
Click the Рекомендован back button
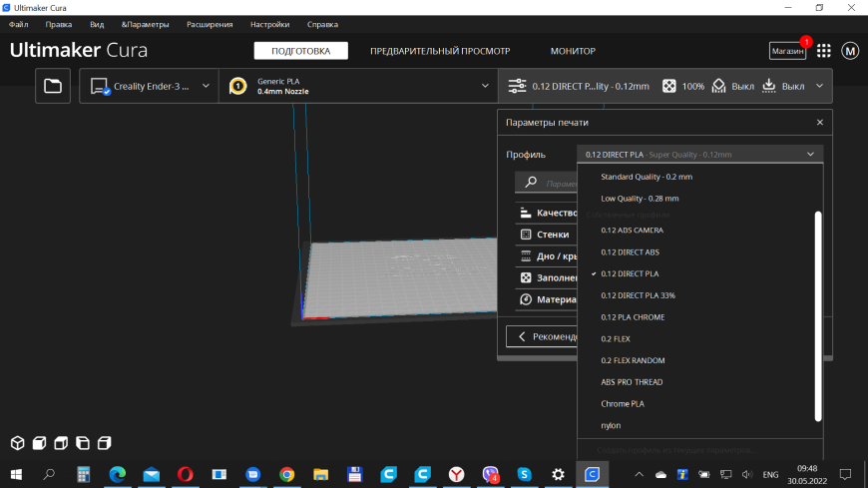coord(543,336)
